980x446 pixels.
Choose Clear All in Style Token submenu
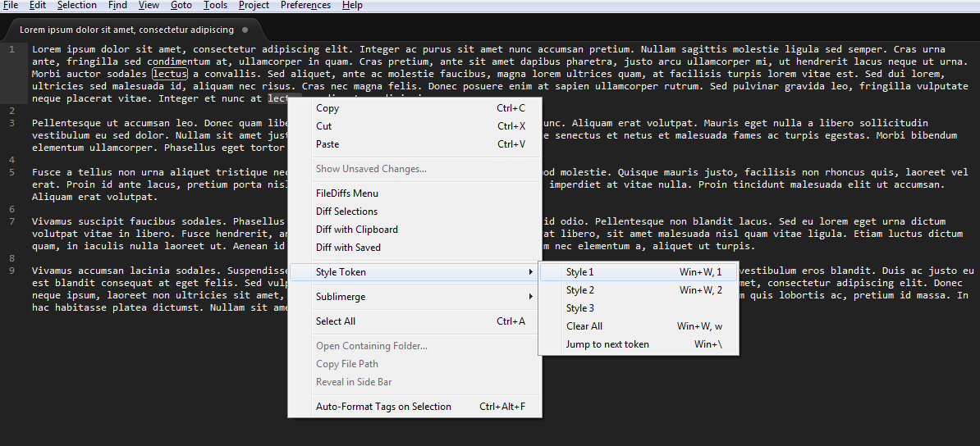point(639,326)
